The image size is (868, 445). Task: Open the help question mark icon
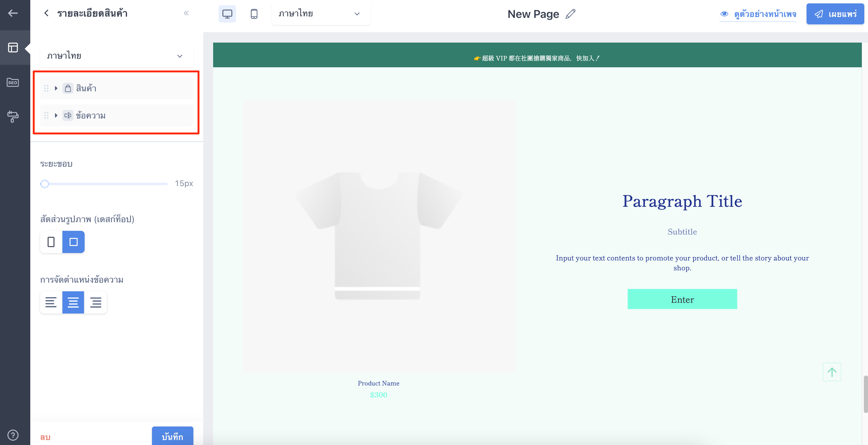coord(13,435)
